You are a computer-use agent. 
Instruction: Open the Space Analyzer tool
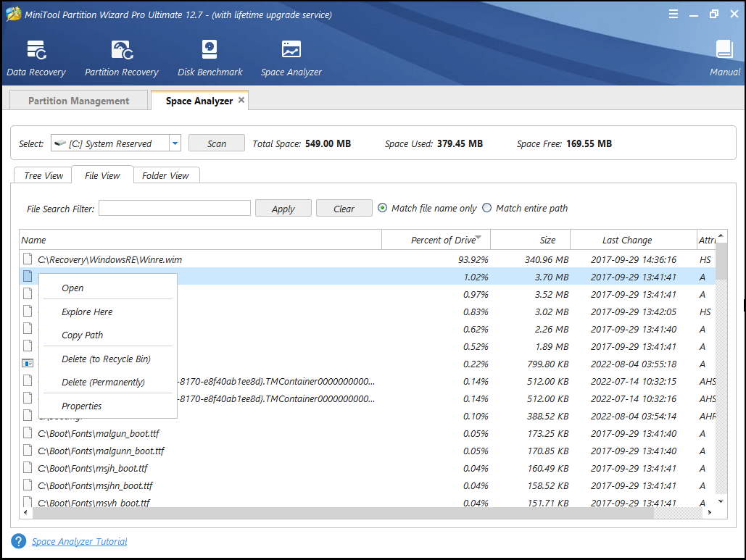291,57
